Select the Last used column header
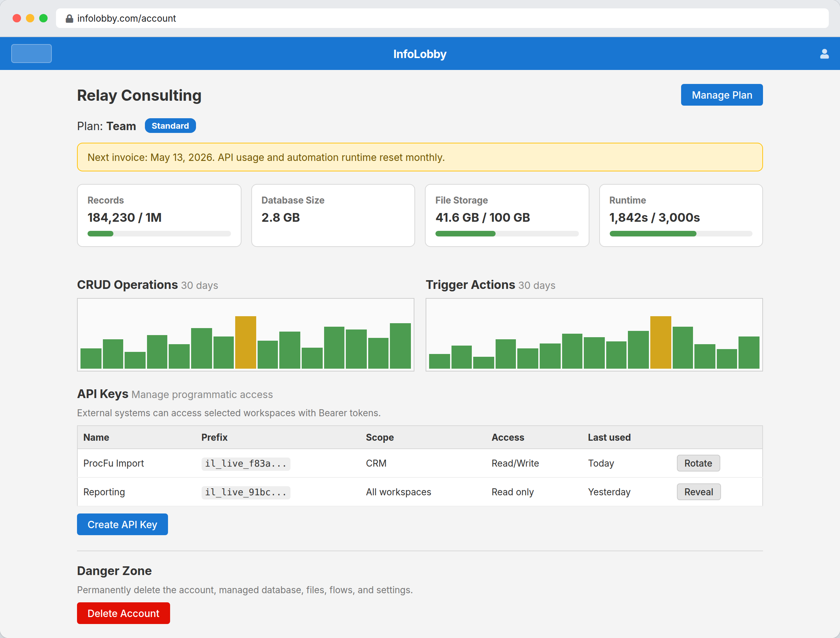Screen dimensions: 840x638 (x=609, y=437)
